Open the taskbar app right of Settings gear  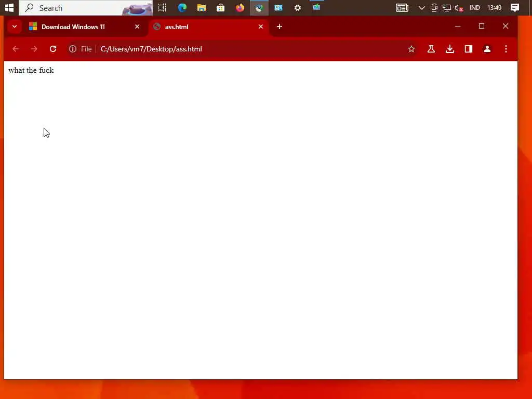(316, 7)
